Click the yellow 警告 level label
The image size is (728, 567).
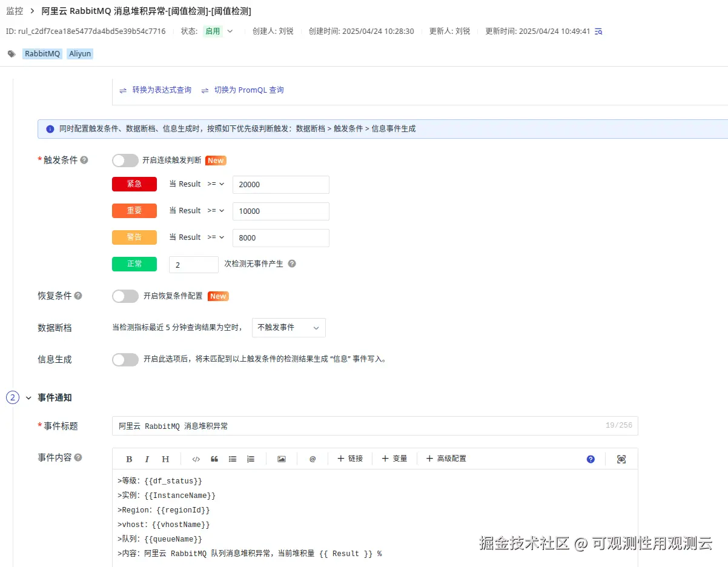[x=134, y=237]
